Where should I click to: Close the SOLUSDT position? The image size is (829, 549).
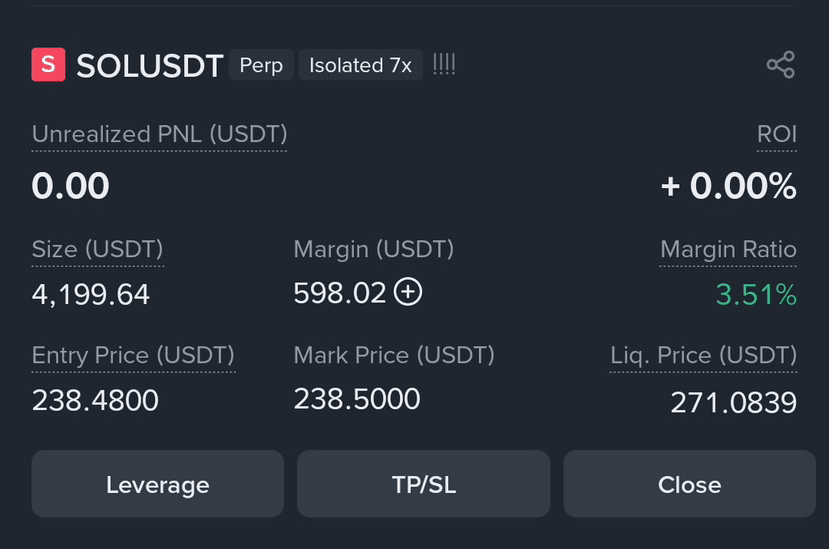(x=689, y=484)
